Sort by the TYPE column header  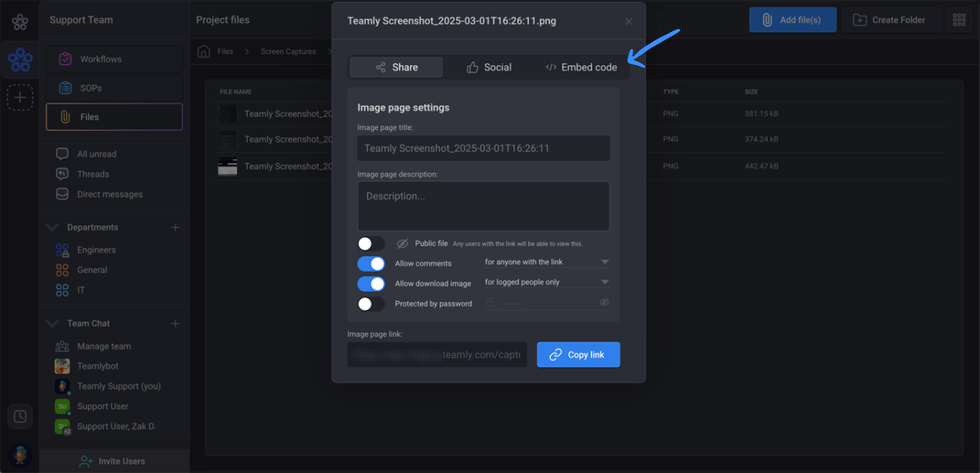coord(670,92)
